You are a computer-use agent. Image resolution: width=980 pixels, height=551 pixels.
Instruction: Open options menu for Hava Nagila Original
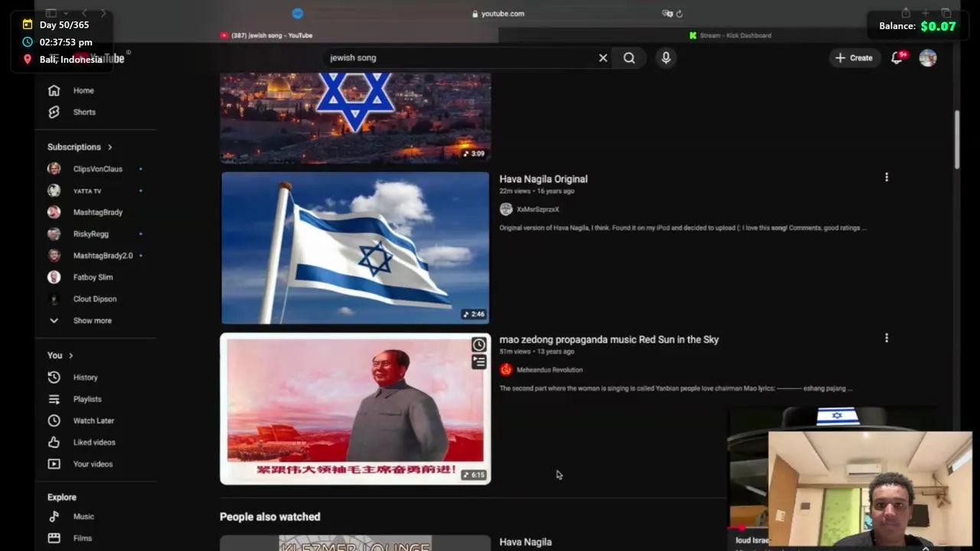(887, 178)
